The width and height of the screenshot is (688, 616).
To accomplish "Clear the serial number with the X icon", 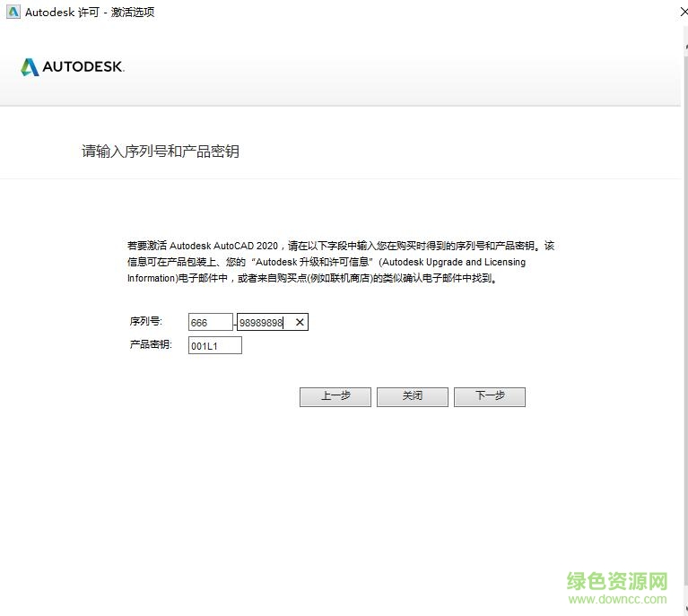I will (x=300, y=323).
